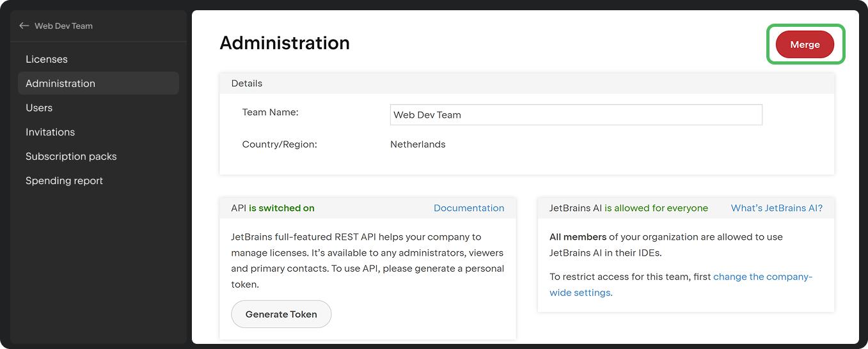Click the Details section header
The image size is (868, 349).
247,84
